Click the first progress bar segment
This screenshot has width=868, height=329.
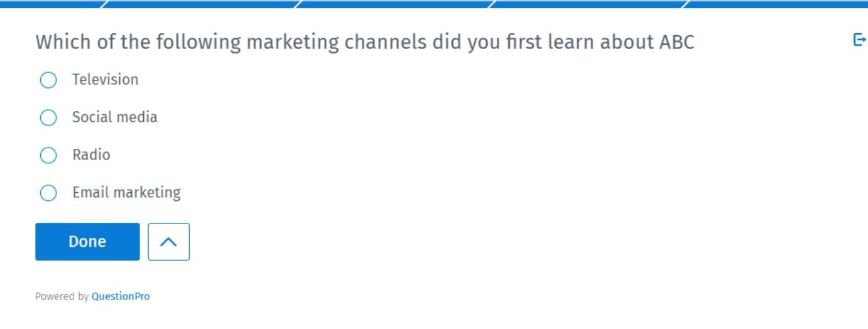click(x=52, y=4)
